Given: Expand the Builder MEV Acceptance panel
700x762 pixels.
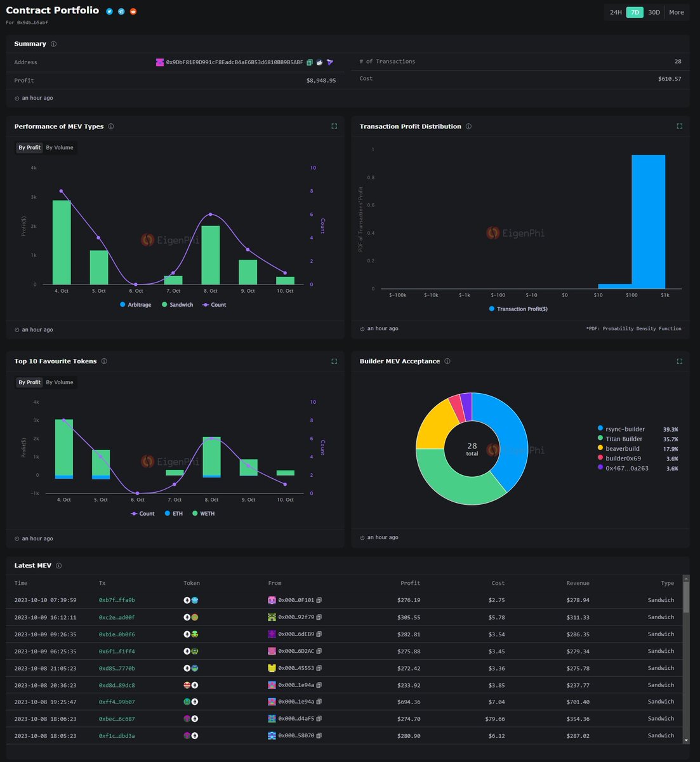Looking at the screenshot, I should click(x=679, y=361).
